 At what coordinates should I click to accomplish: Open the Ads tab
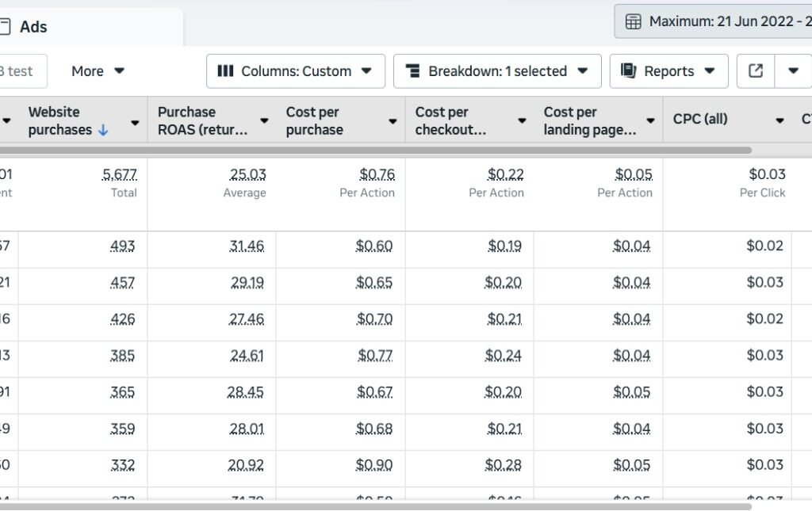point(33,27)
